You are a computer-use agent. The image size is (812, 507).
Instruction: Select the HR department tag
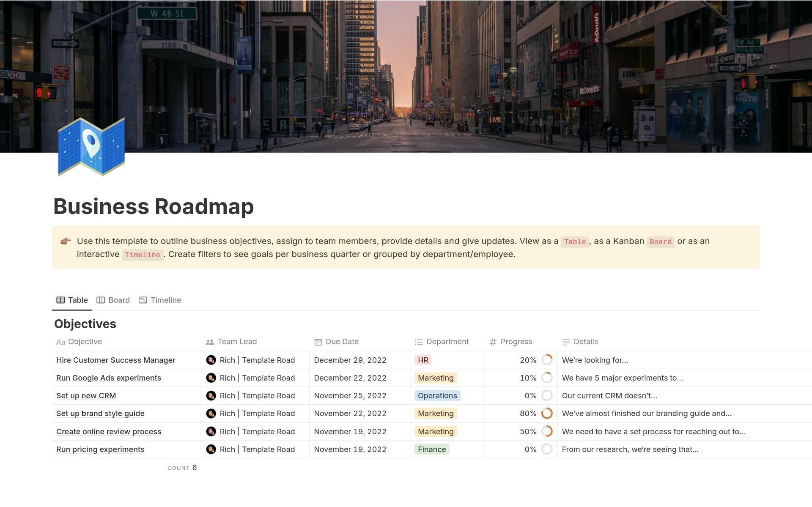pos(423,360)
